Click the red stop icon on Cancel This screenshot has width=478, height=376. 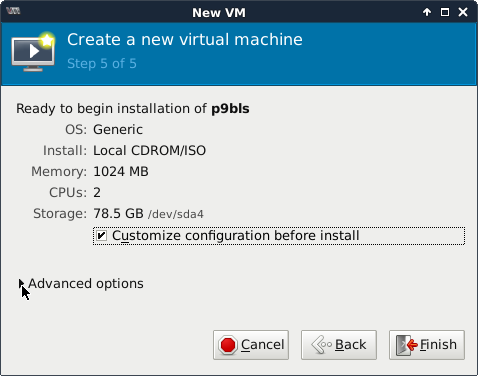click(228, 345)
